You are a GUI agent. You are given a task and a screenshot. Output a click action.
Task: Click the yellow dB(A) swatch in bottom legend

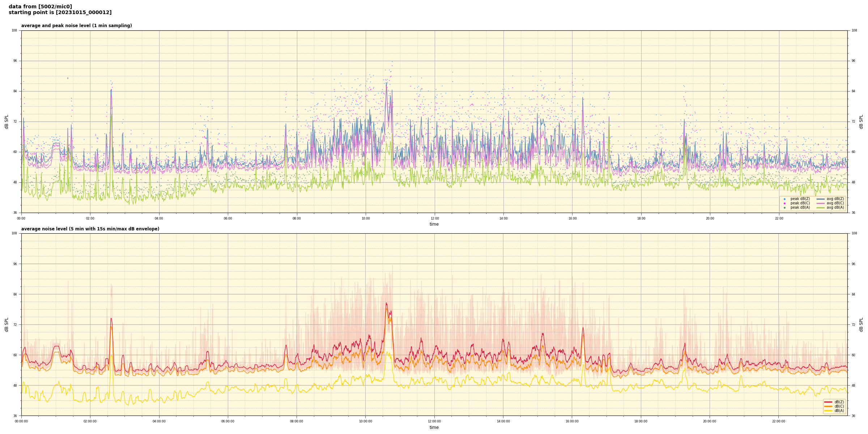point(828,410)
